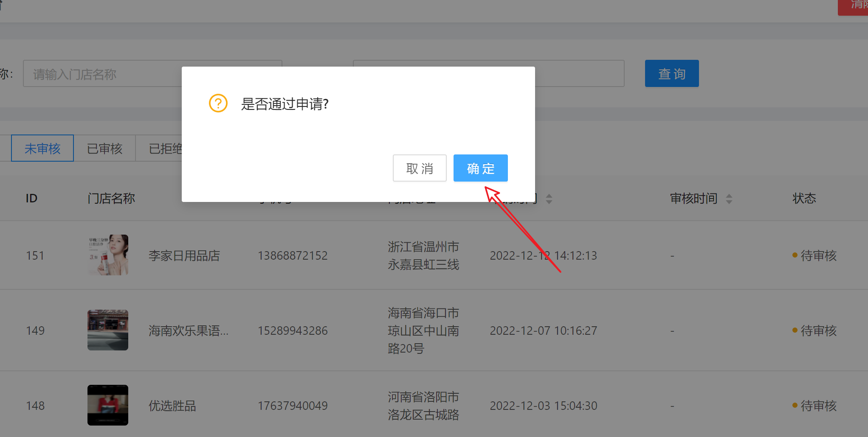The height and width of the screenshot is (437, 868).
Task: Switch to the 未审核 tab
Action: pyautogui.click(x=42, y=148)
